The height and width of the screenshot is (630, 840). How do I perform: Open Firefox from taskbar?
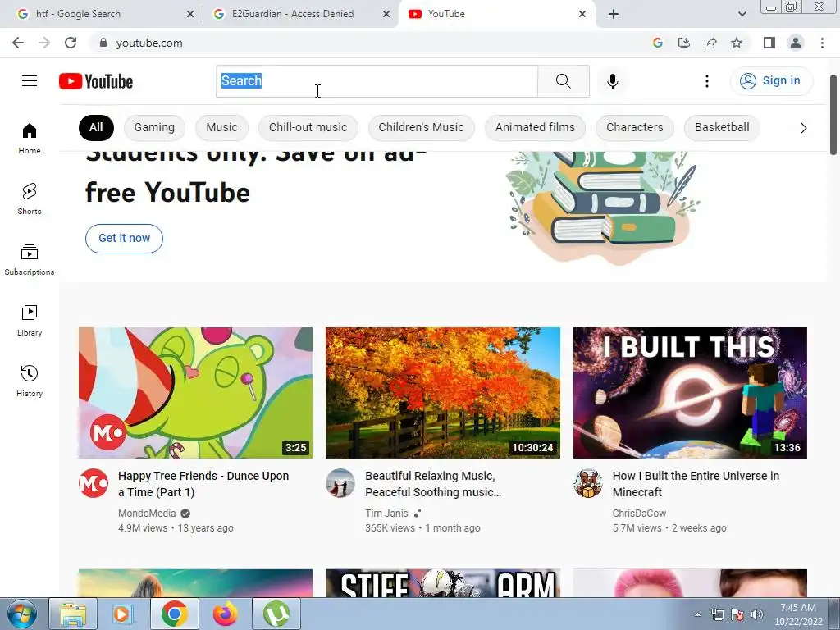[226, 614]
